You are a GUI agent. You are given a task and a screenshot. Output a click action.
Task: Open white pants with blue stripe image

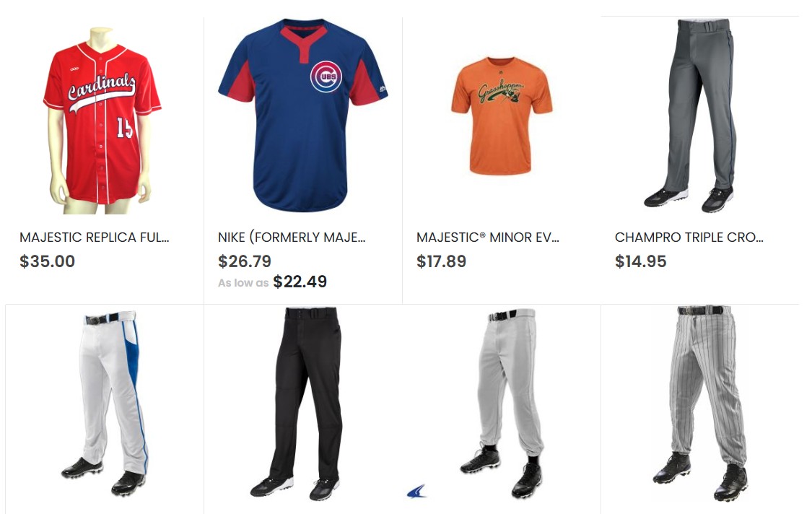106,403
